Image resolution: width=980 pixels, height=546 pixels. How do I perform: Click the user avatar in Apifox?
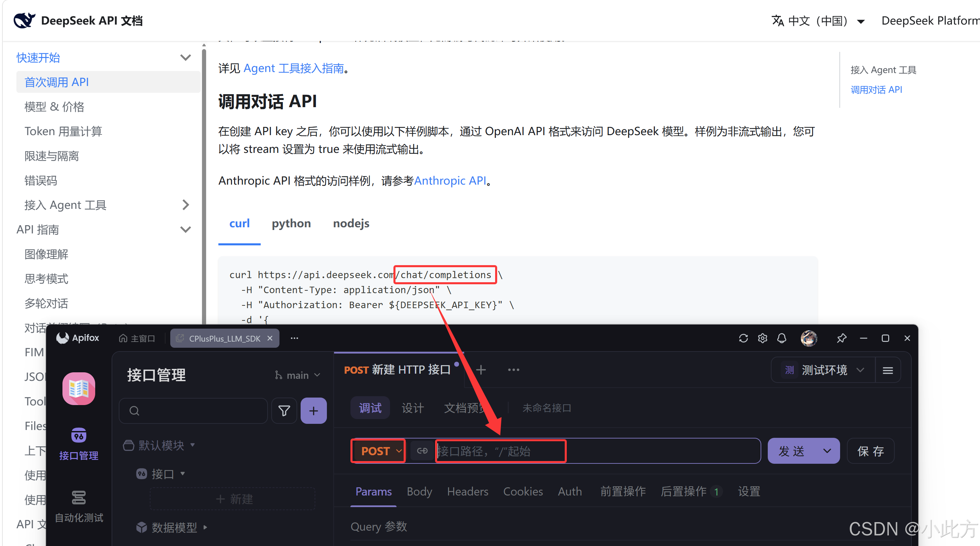809,338
